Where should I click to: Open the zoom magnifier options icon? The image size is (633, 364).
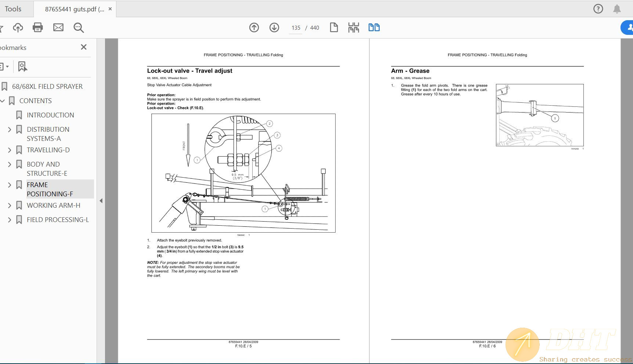[79, 28]
